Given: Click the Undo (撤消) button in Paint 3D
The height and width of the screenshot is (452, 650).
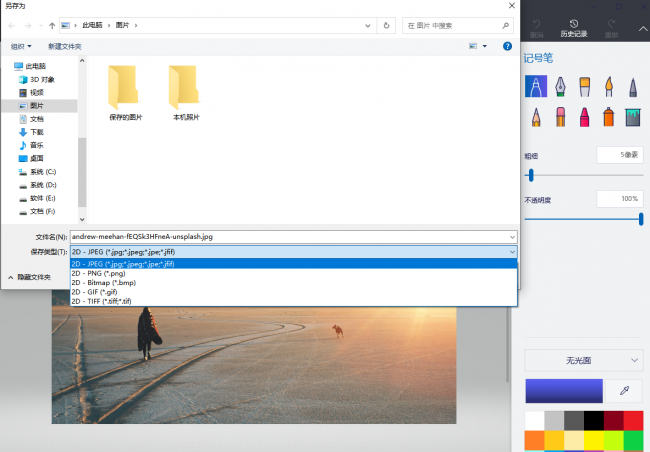Looking at the screenshot, I should pos(536,29).
